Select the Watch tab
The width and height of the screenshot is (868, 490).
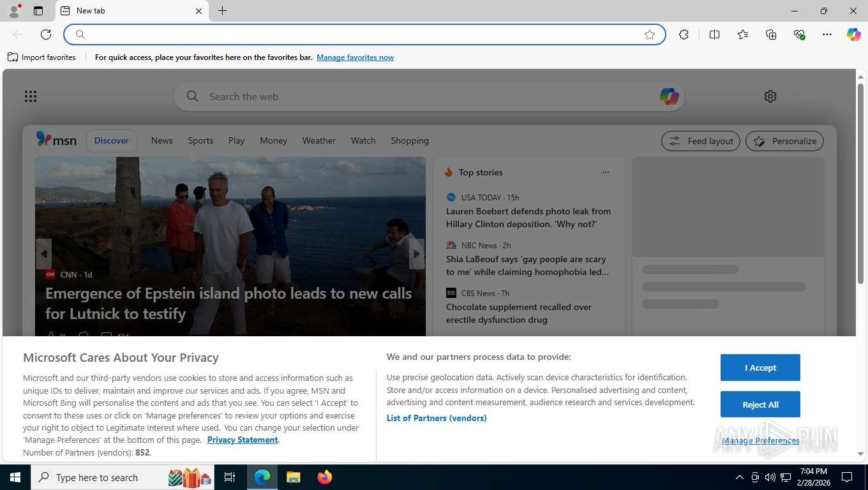point(363,140)
